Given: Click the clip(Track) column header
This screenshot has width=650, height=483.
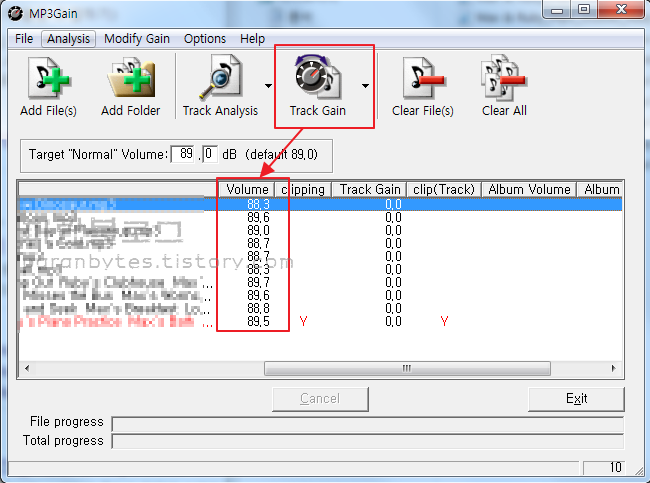Looking at the screenshot, I should (x=444, y=189).
